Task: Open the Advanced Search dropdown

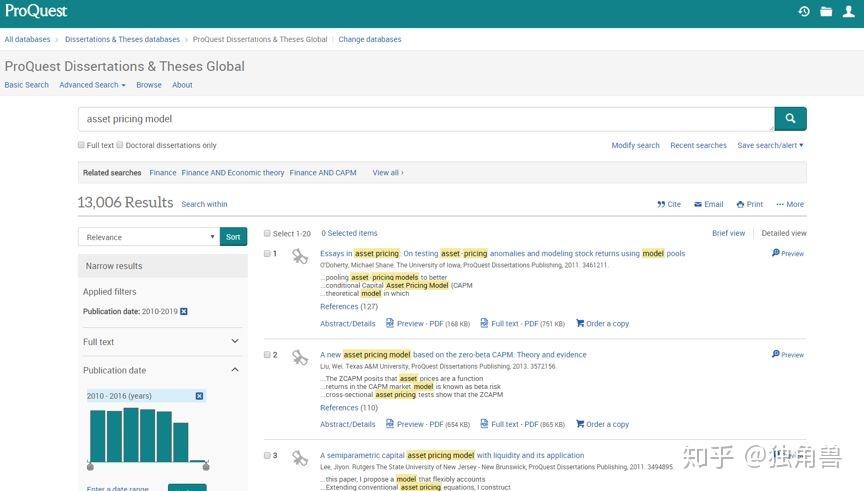Action: pos(92,85)
